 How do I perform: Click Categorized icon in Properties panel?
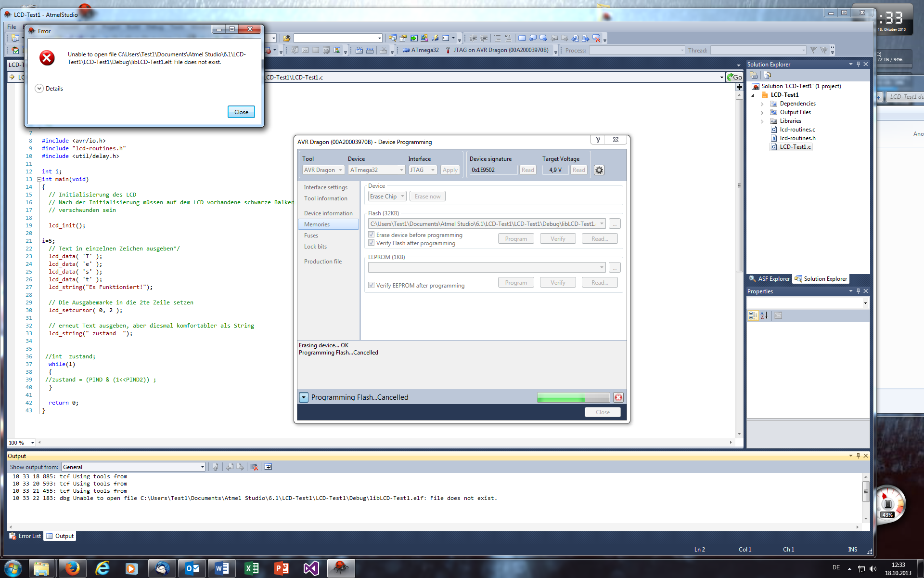tap(753, 315)
